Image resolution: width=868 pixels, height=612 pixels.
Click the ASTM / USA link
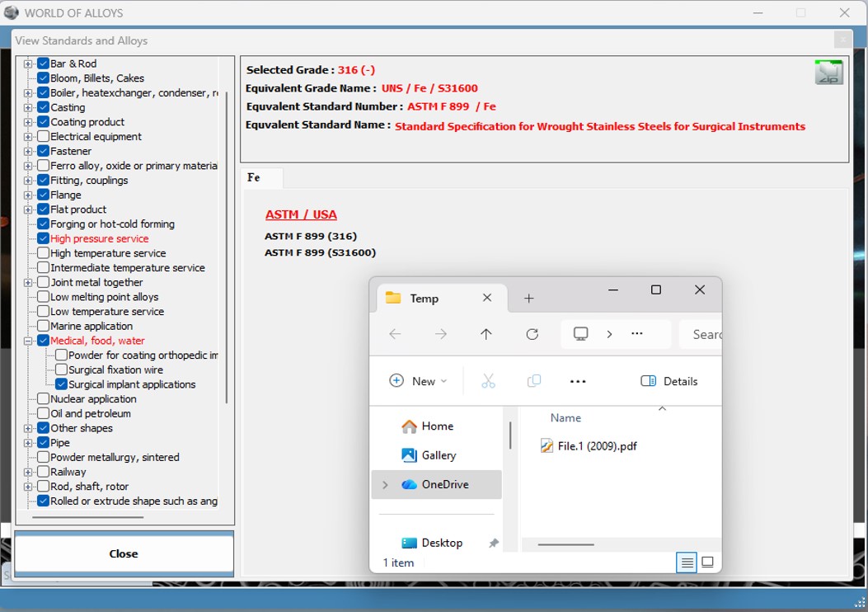tap(301, 215)
